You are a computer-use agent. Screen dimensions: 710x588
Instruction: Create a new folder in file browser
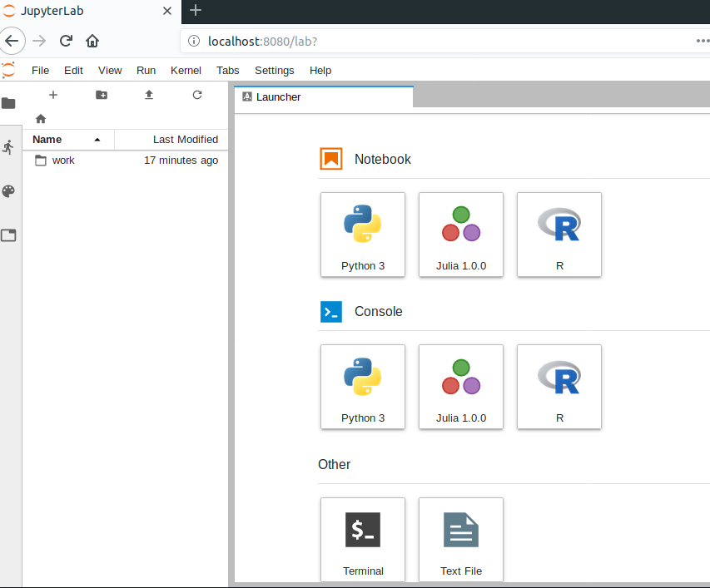(102, 95)
